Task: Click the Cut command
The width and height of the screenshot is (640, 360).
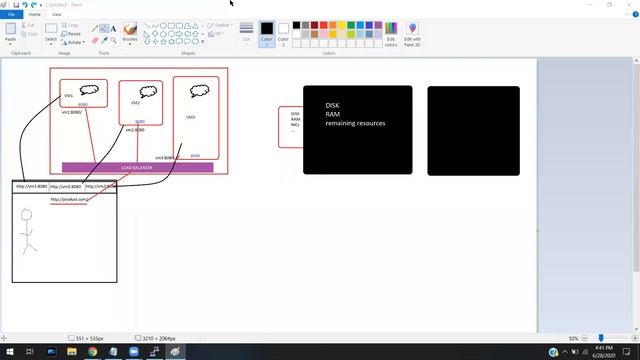Action: 28,25
